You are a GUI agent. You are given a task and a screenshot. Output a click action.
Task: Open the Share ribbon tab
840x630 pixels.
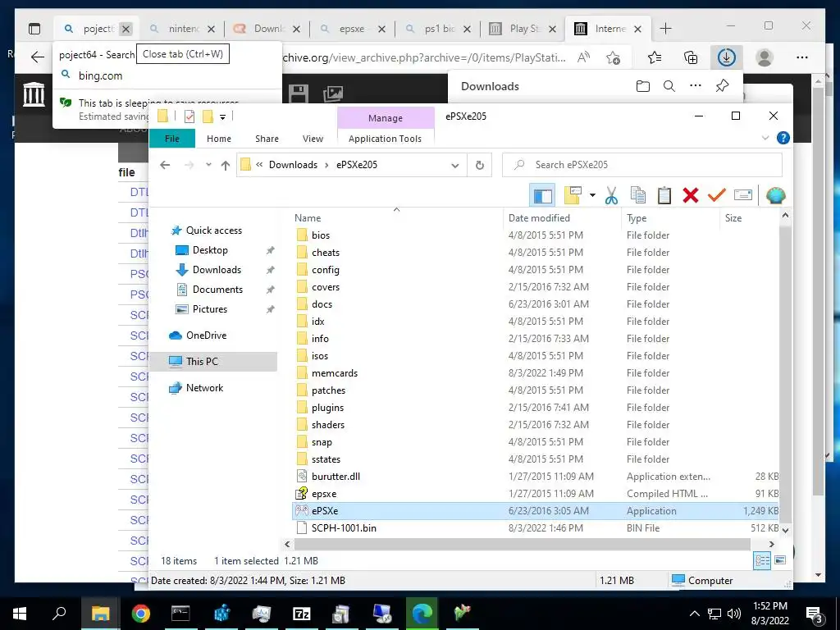(267, 139)
